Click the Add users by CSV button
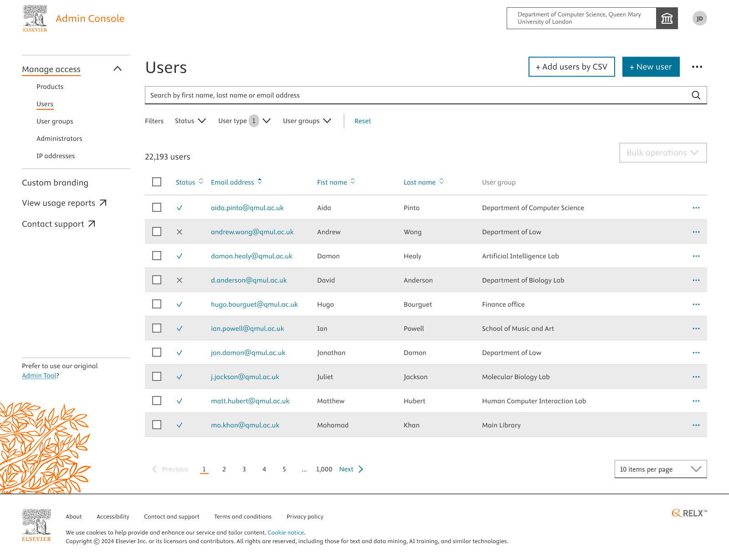 572,67
